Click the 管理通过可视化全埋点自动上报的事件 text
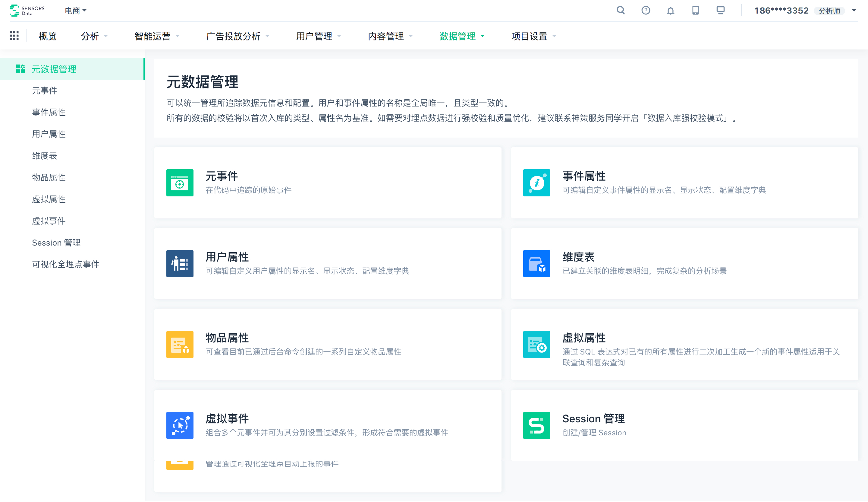The image size is (868, 502). 272,464
